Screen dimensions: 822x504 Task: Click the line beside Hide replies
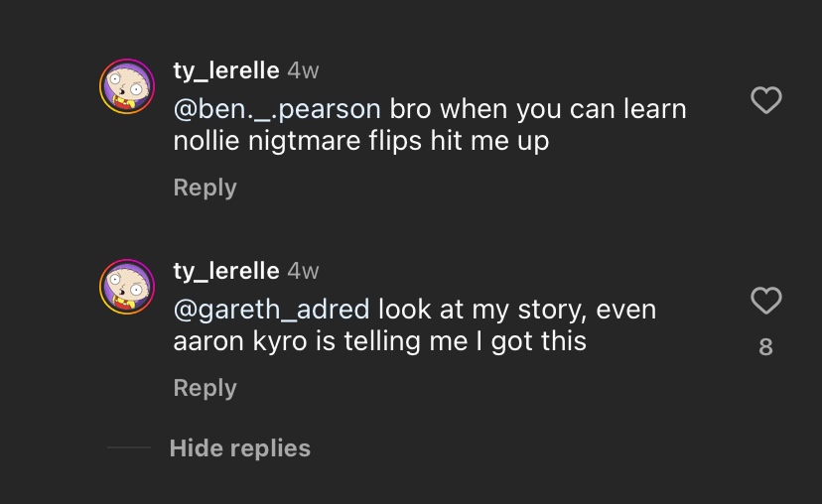coord(128,448)
